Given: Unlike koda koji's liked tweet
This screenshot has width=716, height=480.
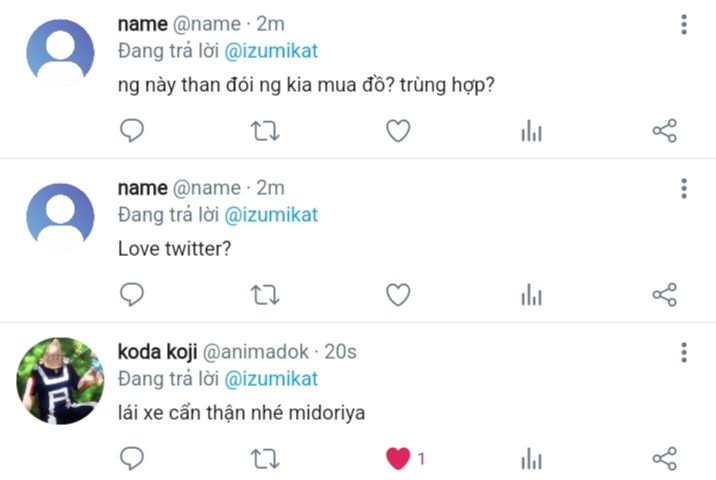Looking at the screenshot, I should click(398, 459).
